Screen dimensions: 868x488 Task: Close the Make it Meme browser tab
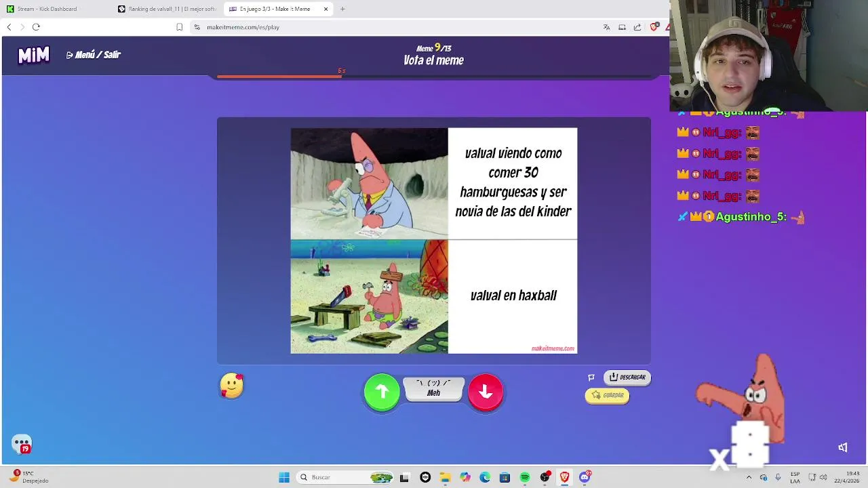(325, 9)
